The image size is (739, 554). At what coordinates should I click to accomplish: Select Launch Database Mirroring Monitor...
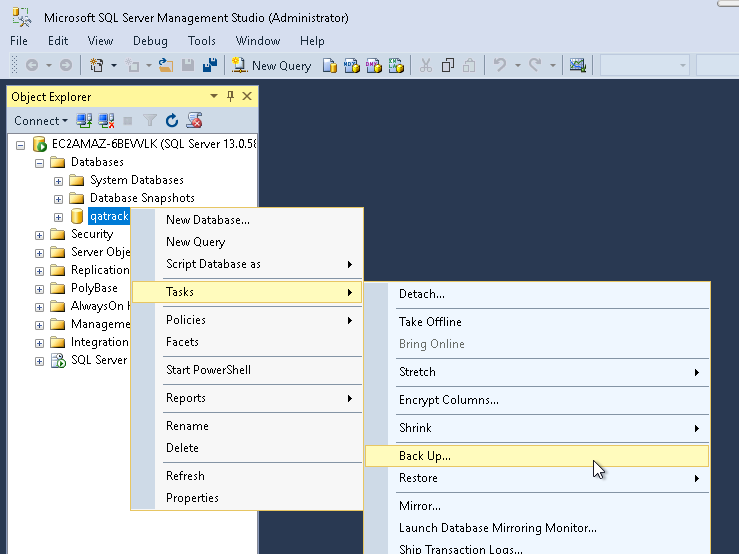(537, 528)
